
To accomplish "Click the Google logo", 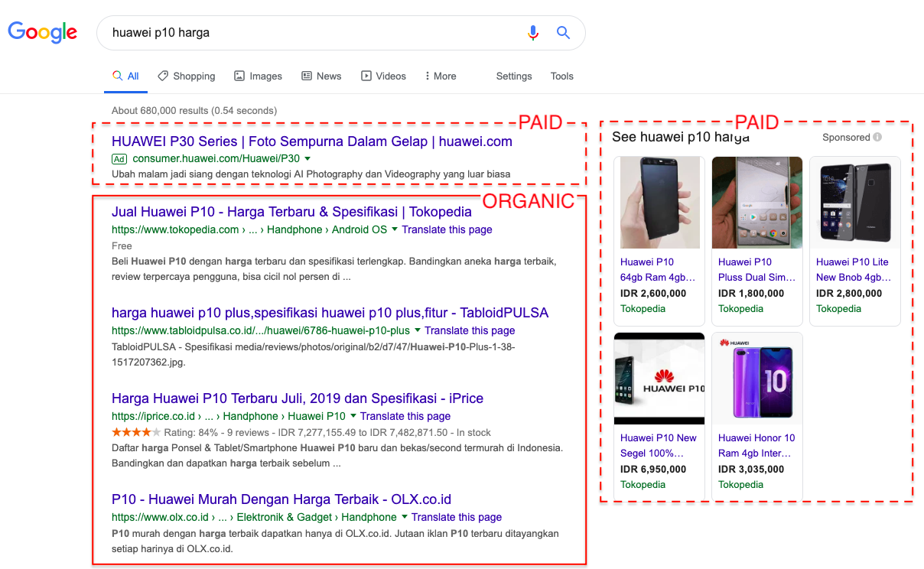I will point(43,32).
